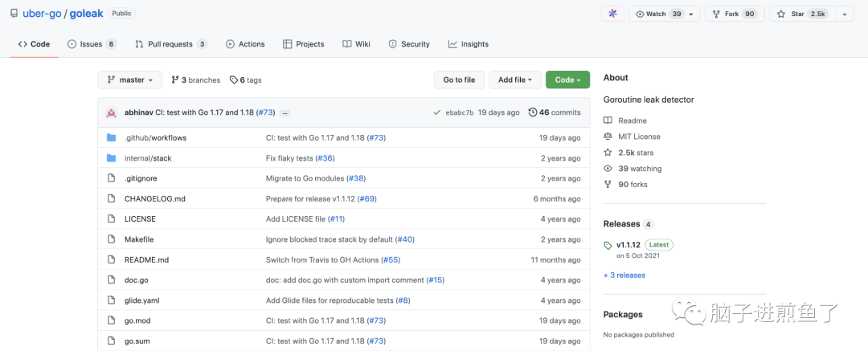Image resolution: width=868 pixels, height=351 pixels.
Task: Click the repository book icon beside uber-go
Action: pyautogui.click(x=14, y=14)
